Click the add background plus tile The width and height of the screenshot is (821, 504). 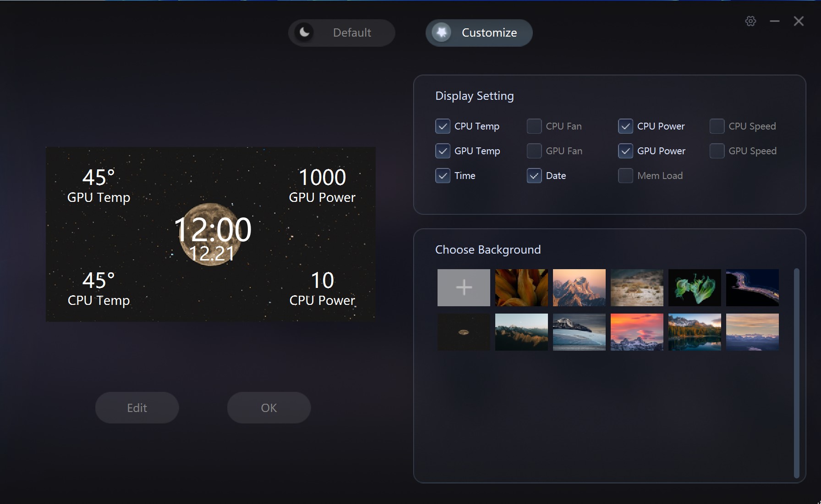(464, 287)
